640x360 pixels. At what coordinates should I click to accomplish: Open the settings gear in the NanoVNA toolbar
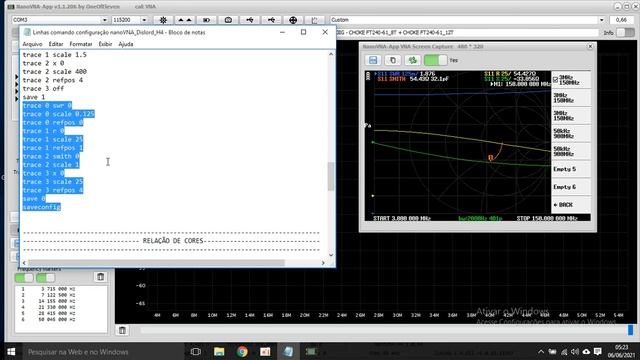tap(163, 20)
